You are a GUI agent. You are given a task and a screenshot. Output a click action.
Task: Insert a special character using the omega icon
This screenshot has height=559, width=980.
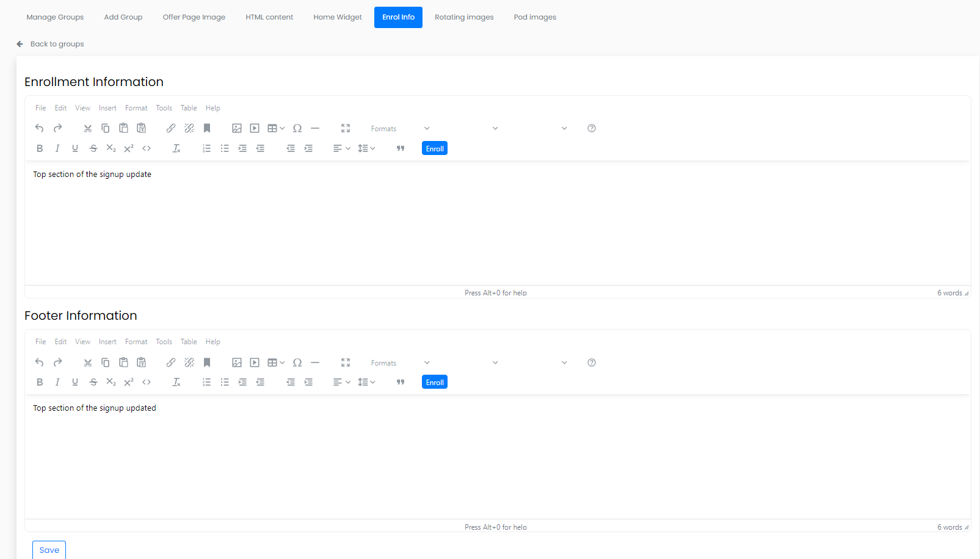(297, 128)
